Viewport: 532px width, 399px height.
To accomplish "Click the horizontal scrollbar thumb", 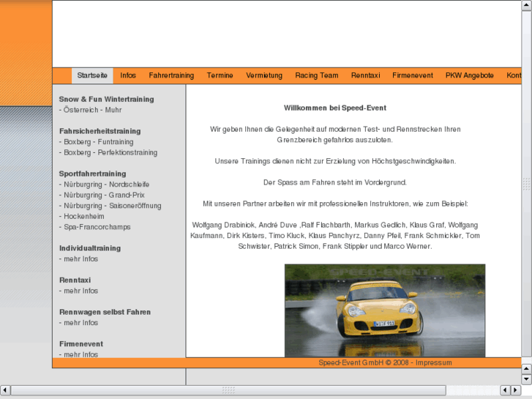I will [228, 390].
